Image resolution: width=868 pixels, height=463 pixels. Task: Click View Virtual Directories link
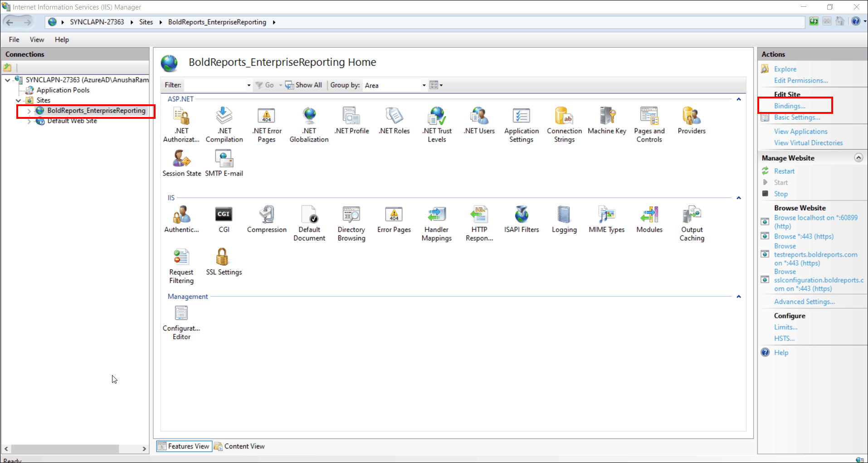[808, 142]
